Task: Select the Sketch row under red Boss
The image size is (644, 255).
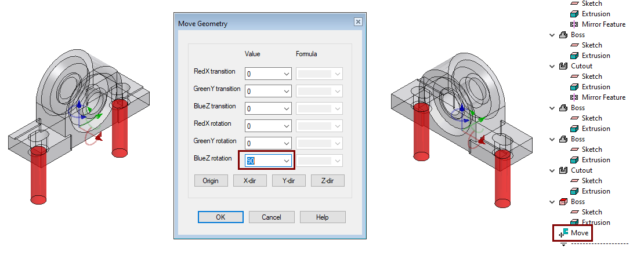Action: pos(586,212)
